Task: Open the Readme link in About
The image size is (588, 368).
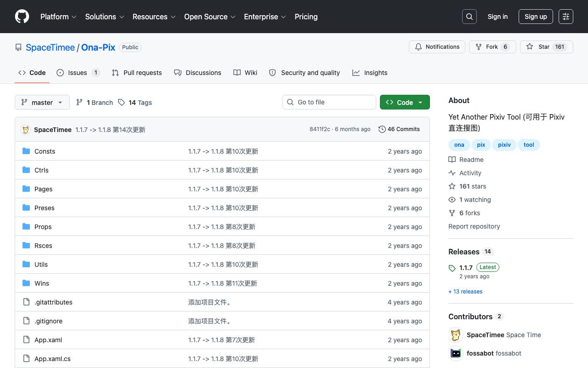Action: point(466,160)
